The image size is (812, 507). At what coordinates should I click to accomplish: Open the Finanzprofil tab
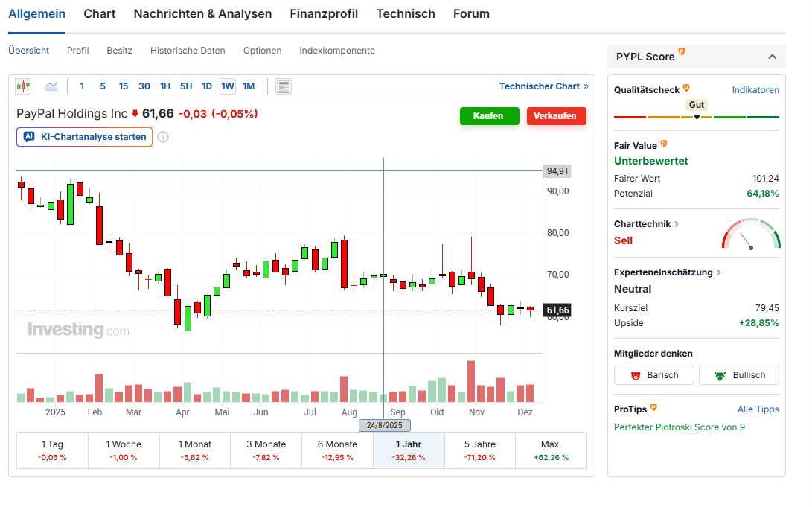[324, 14]
